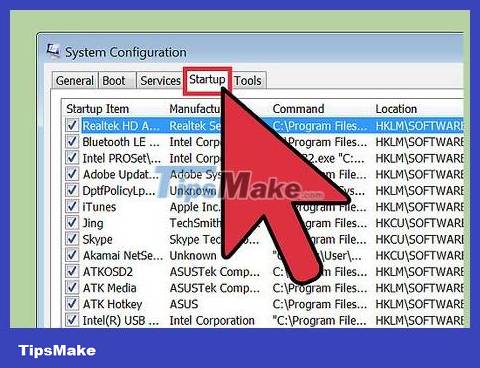Go to the Tools tab
This screenshot has height=368, width=480.
click(x=248, y=81)
